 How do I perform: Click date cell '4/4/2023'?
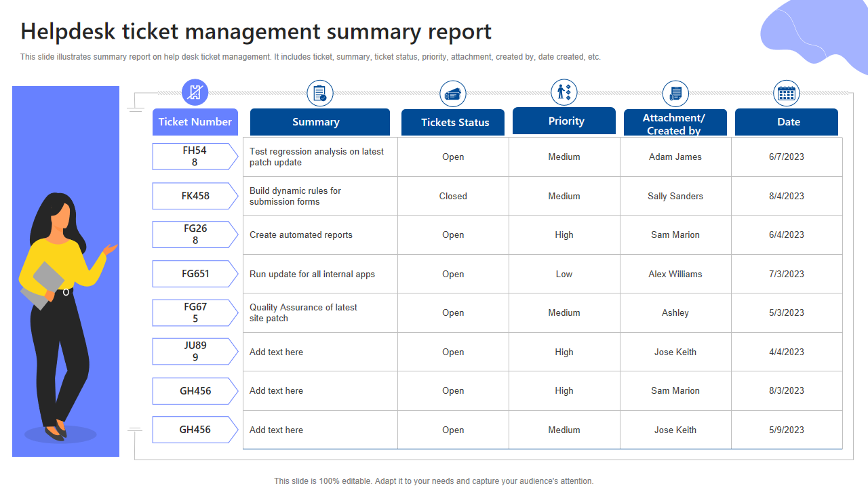[x=787, y=352]
